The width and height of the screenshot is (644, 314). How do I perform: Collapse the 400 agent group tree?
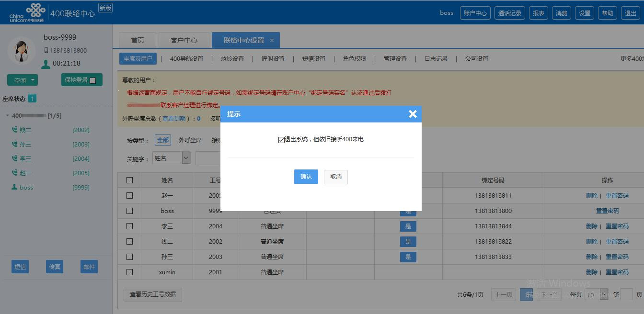click(8, 115)
